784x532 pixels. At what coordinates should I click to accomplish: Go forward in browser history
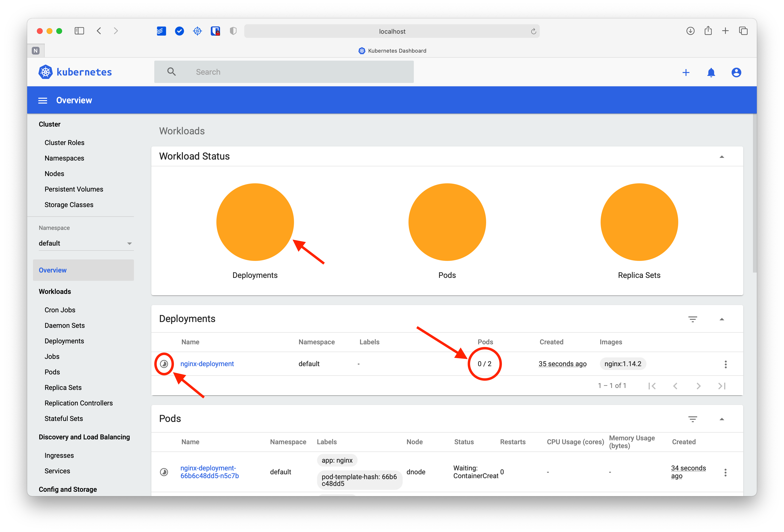(116, 31)
